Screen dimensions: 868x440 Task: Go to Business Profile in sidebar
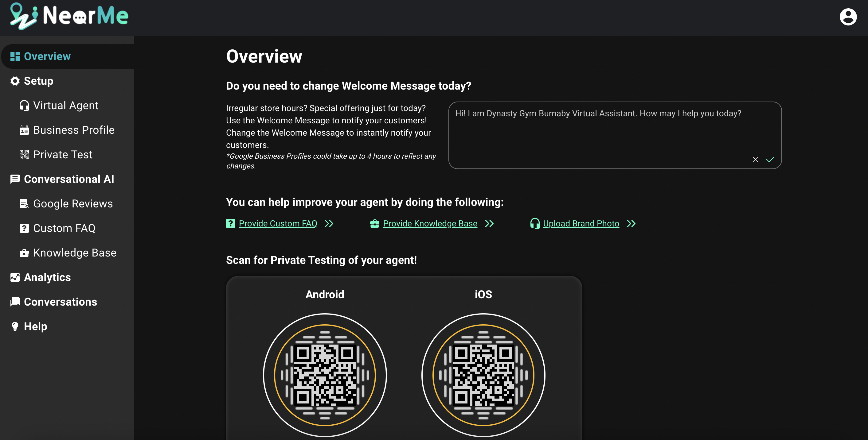point(73,130)
